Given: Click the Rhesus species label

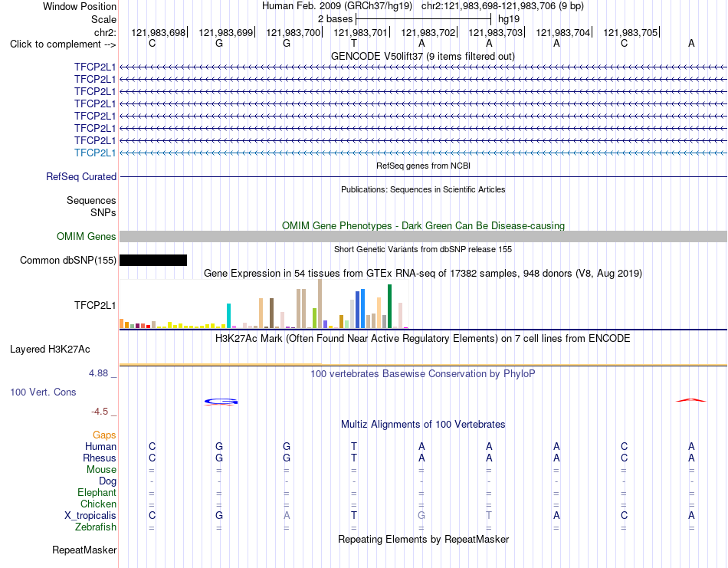Looking at the screenshot, I should (100, 458).
